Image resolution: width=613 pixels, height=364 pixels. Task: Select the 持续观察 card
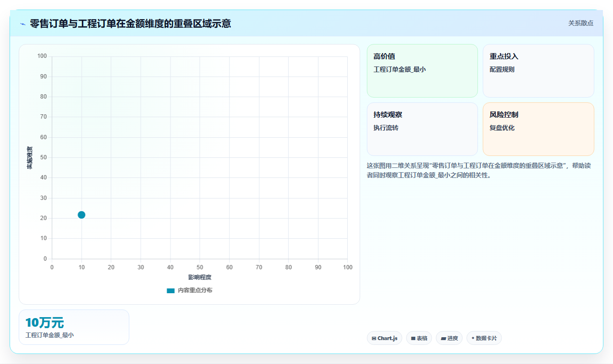[422, 129]
